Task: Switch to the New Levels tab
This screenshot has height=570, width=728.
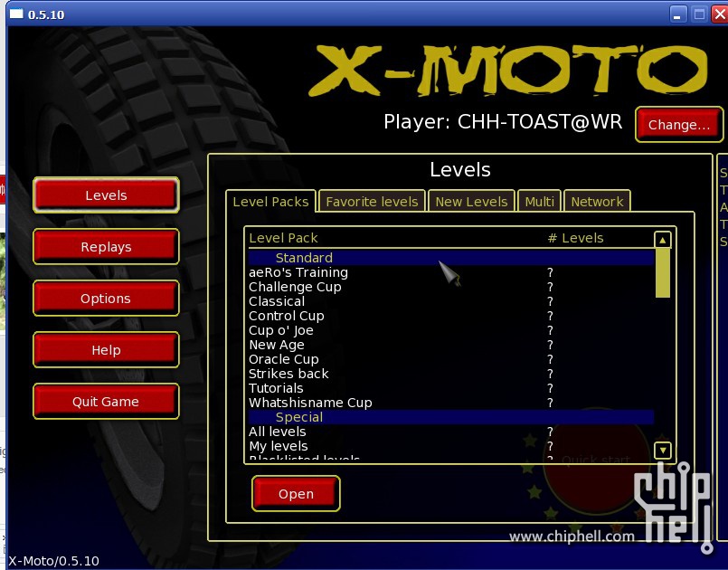Action: click(471, 202)
